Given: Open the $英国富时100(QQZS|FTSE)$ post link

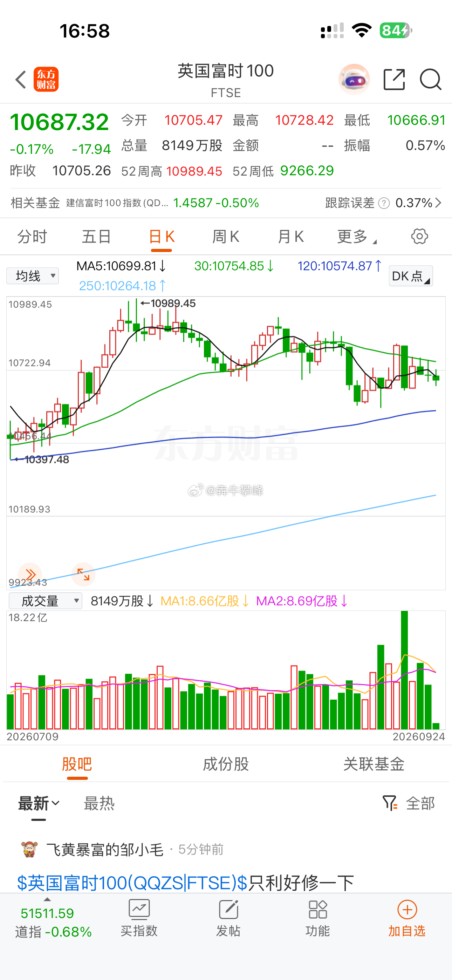Looking at the screenshot, I should click(132, 883).
